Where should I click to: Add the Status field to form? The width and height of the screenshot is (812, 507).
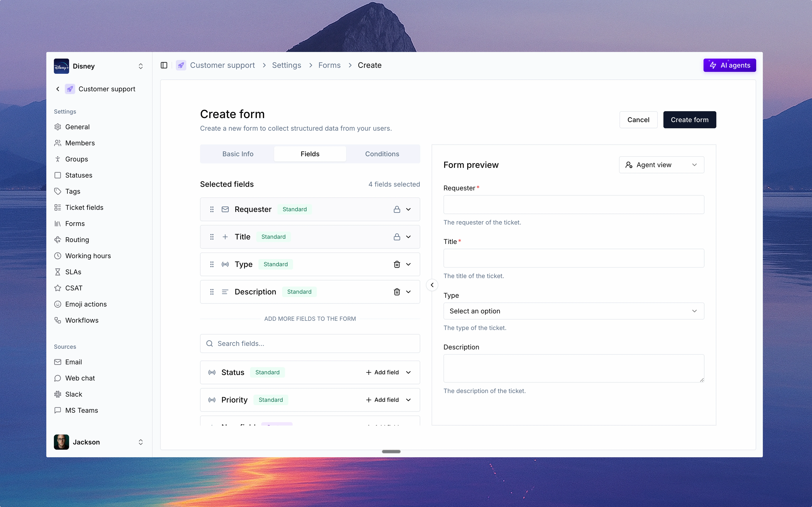pyautogui.click(x=382, y=372)
